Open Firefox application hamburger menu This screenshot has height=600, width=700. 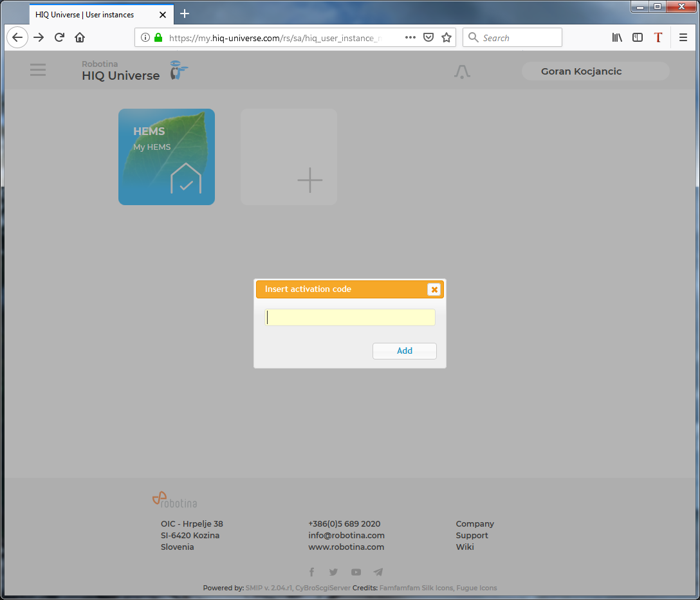pyautogui.click(x=683, y=37)
